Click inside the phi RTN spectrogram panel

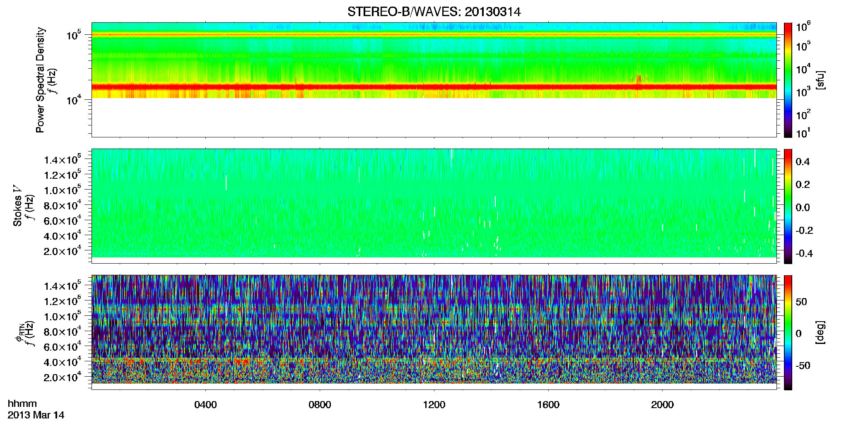click(434, 329)
